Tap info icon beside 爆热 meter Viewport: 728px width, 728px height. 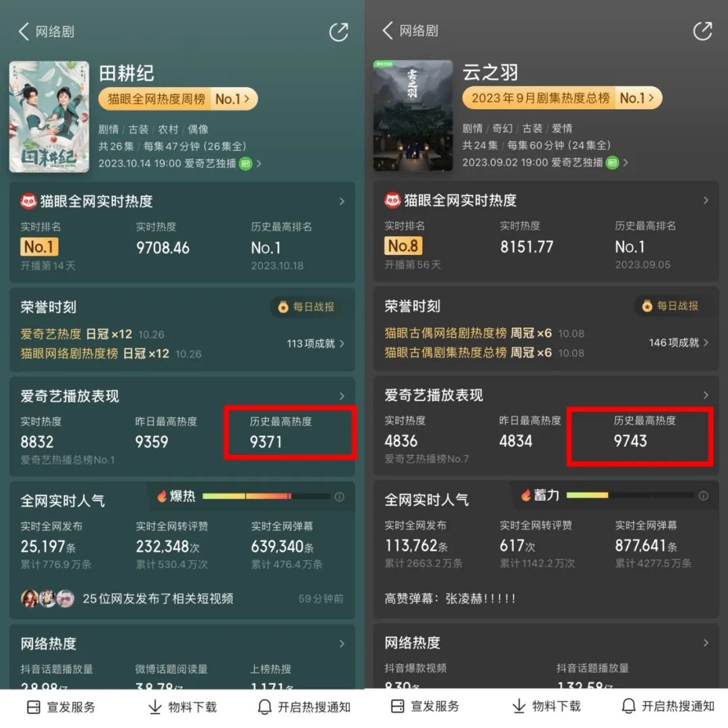[339, 497]
